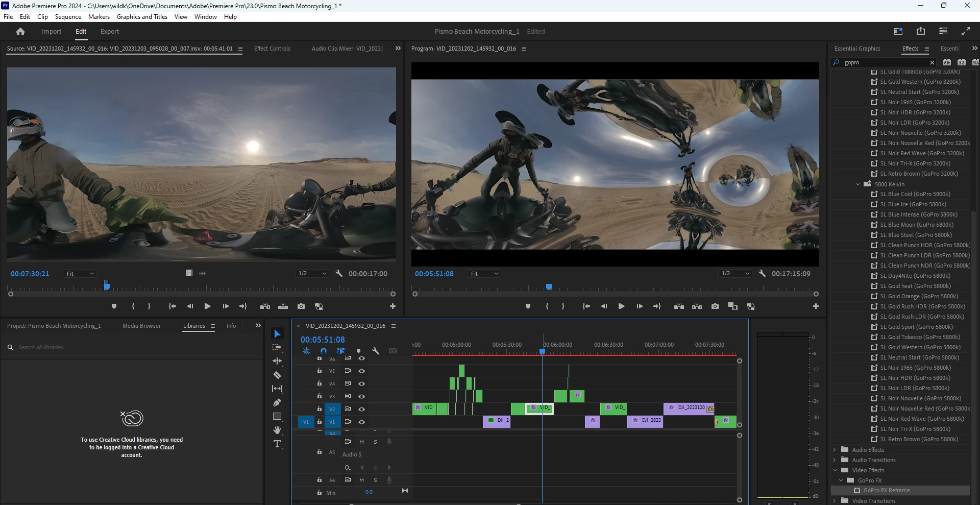Select the Hand tool
The image size is (980, 505).
[x=277, y=430]
